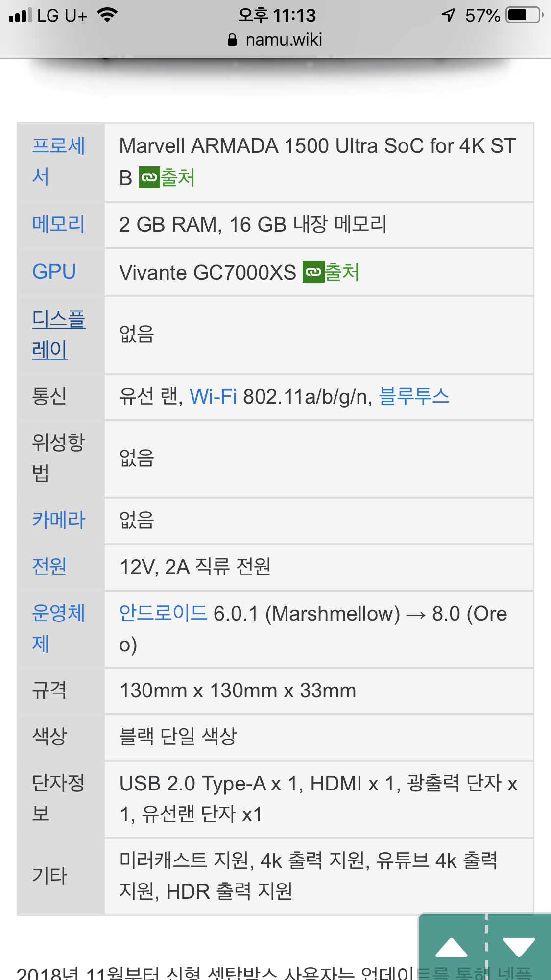Screen dimensions: 551x980
Task: Open the 블루투스 link
Action: click(x=414, y=396)
